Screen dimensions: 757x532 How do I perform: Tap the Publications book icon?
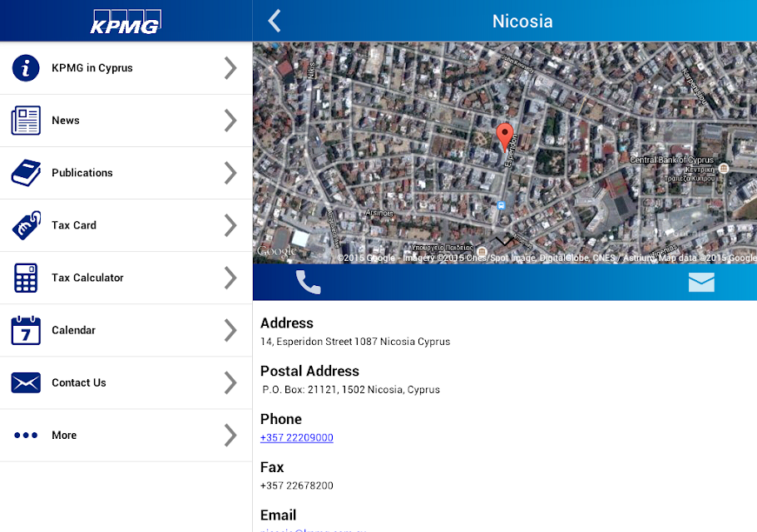pyautogui.click(x=26, y=173)
